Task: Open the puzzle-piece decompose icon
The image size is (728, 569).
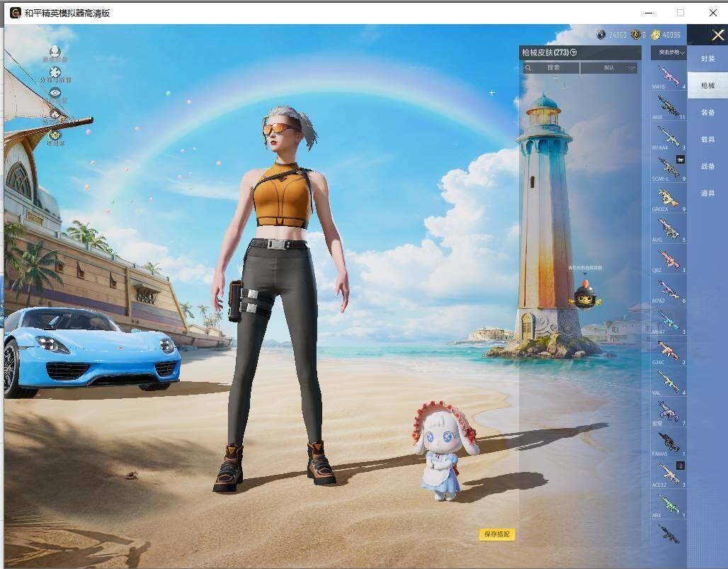Action: click(x=55, y=72)
